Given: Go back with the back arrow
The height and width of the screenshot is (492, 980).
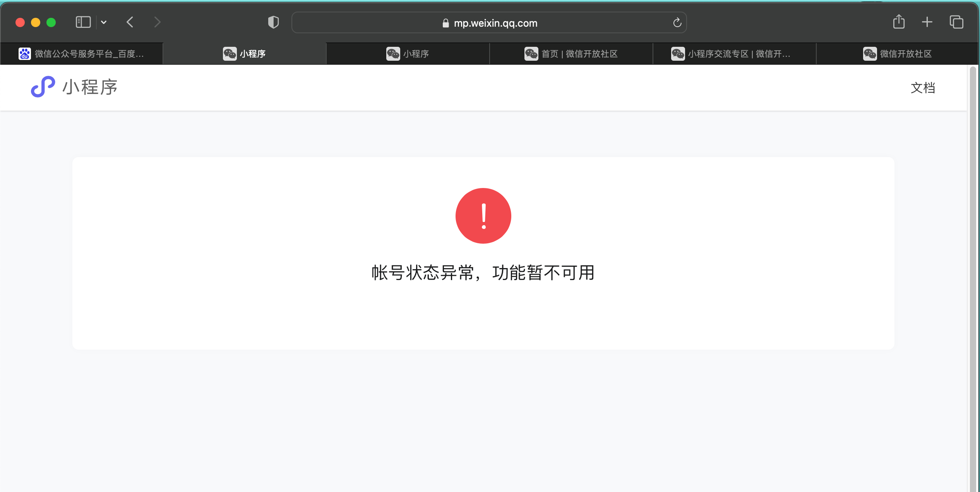Looking at the screenshot, I should pyautogui.click(x=130, y=22).
